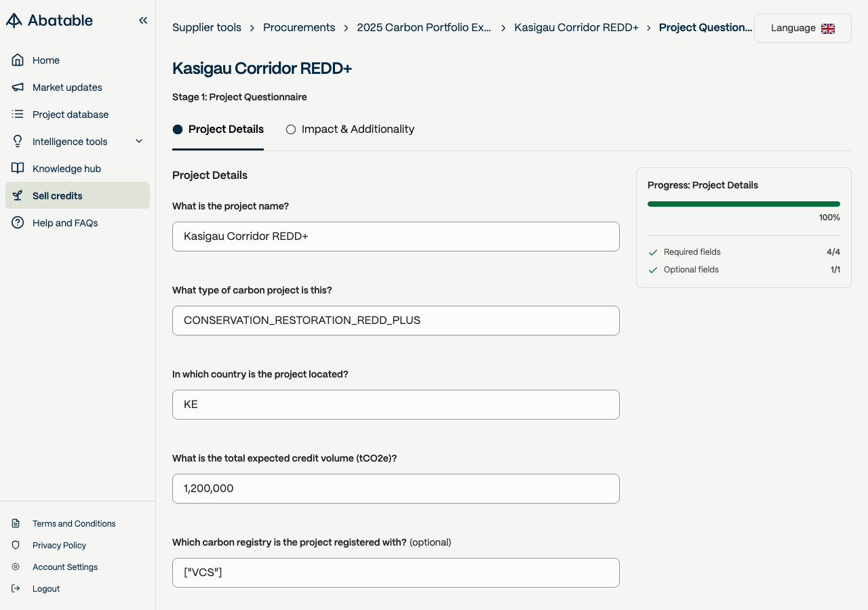Click the Project database list icon
This screenshot has height=610, width=868.
[18, 115]
